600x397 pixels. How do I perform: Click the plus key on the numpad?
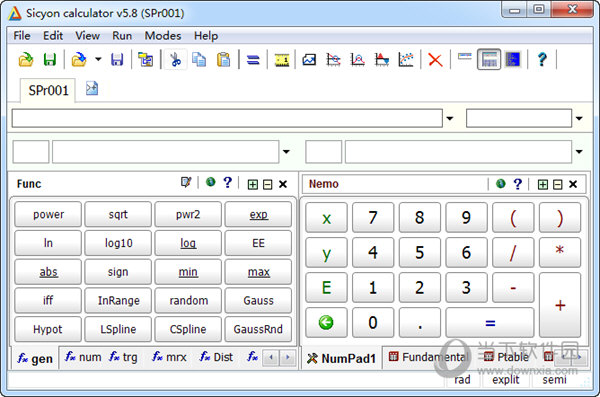(x=560, y=305)
